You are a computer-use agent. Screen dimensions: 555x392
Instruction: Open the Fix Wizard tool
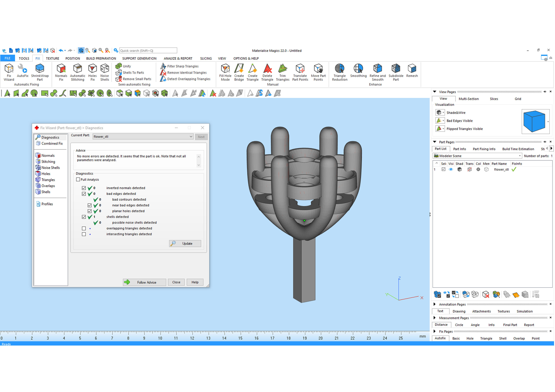point(9,72)
